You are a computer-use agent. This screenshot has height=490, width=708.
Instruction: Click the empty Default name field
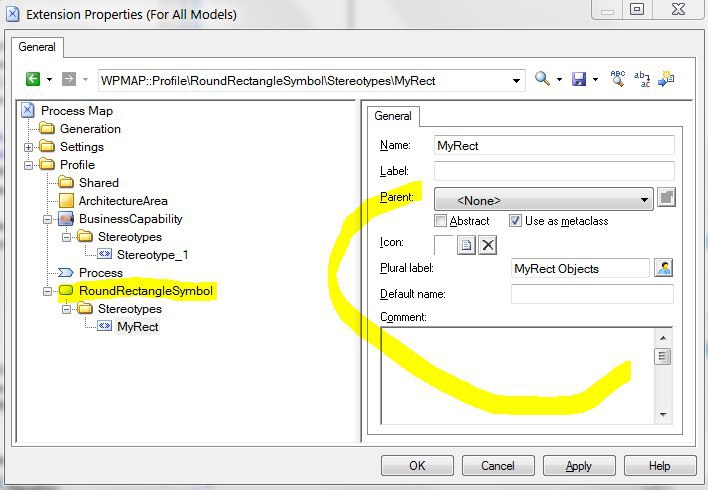[592, 294]
